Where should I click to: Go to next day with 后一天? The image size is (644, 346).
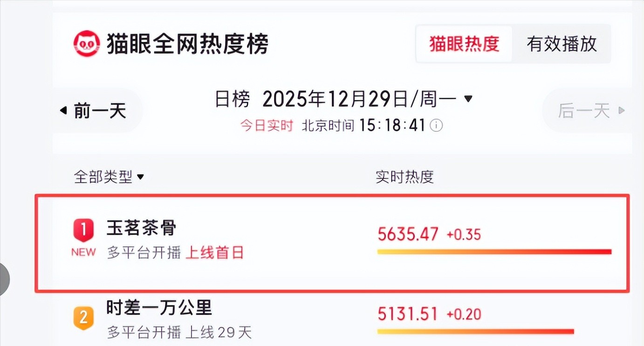click(x=584, y=111)
